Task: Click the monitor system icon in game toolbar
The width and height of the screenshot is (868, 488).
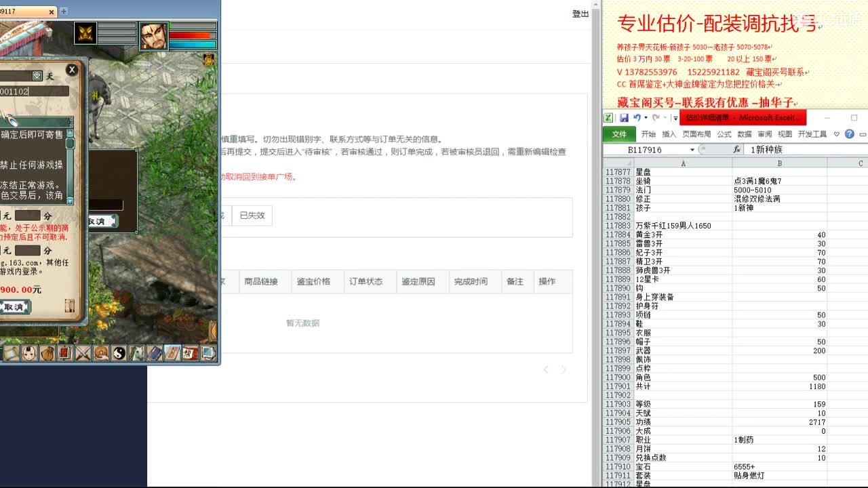Action: 208,353
